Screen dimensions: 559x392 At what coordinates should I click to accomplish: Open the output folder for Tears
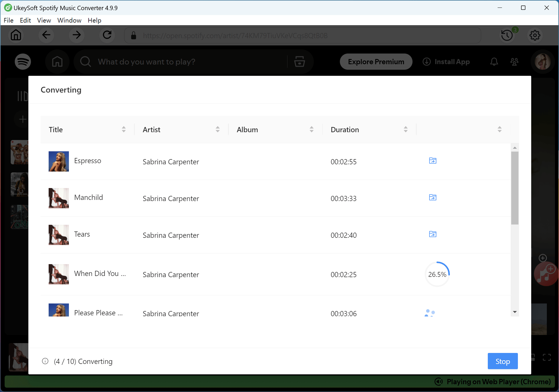point(432,234)
